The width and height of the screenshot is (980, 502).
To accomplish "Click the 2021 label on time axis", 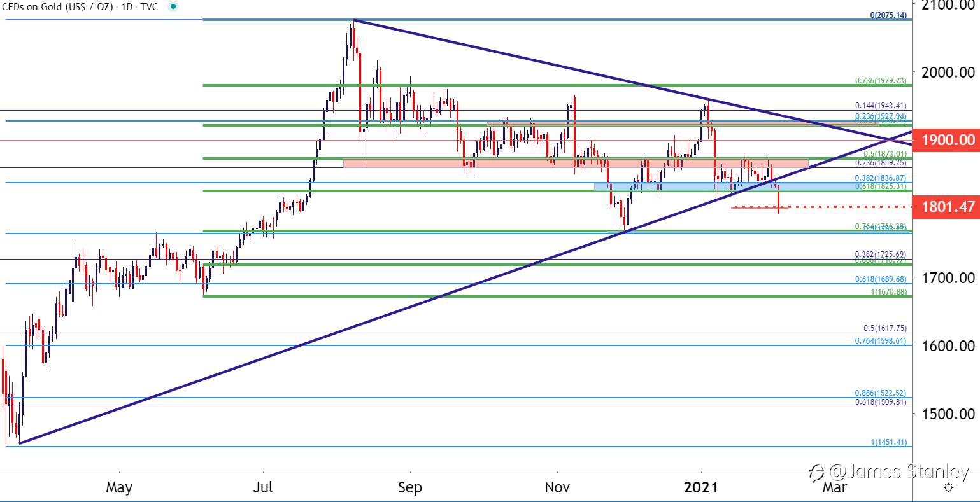I will point(701,487).
